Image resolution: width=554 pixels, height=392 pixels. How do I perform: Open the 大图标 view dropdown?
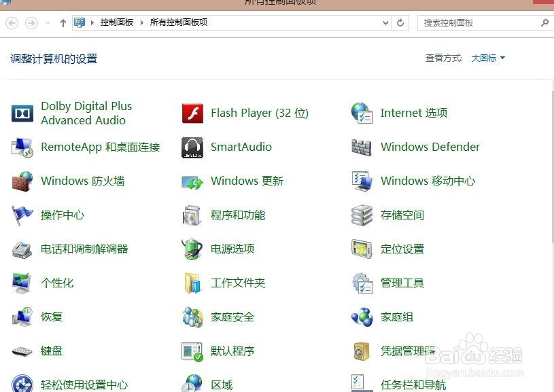click(x=487, y=58)
